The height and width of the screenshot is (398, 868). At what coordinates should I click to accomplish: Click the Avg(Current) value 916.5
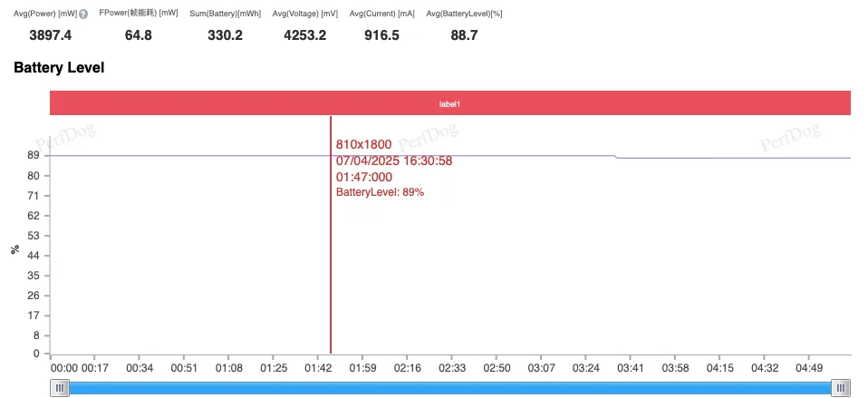click(x=381, y=35)
